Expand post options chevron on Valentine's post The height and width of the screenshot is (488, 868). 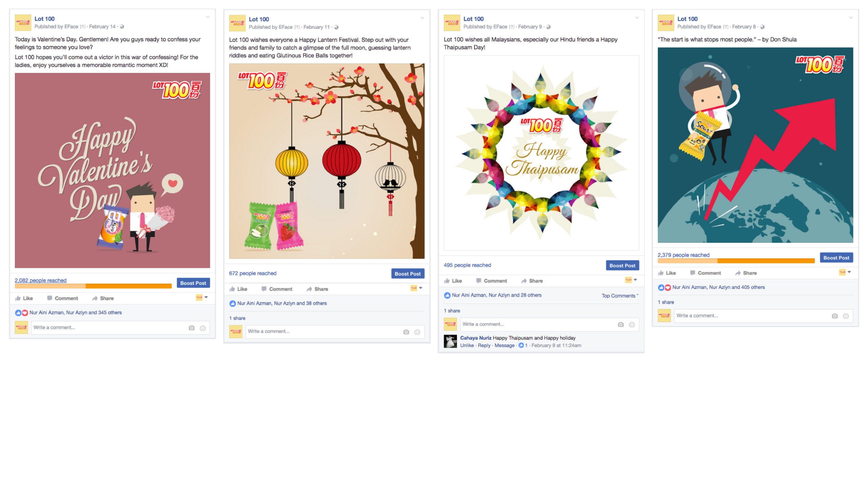click(208, 17)
